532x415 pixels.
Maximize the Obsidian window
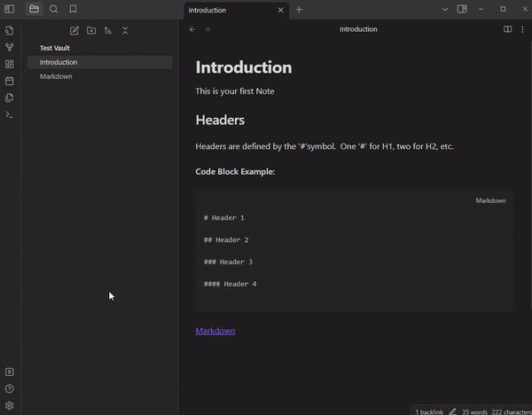(x=503, y=9)
